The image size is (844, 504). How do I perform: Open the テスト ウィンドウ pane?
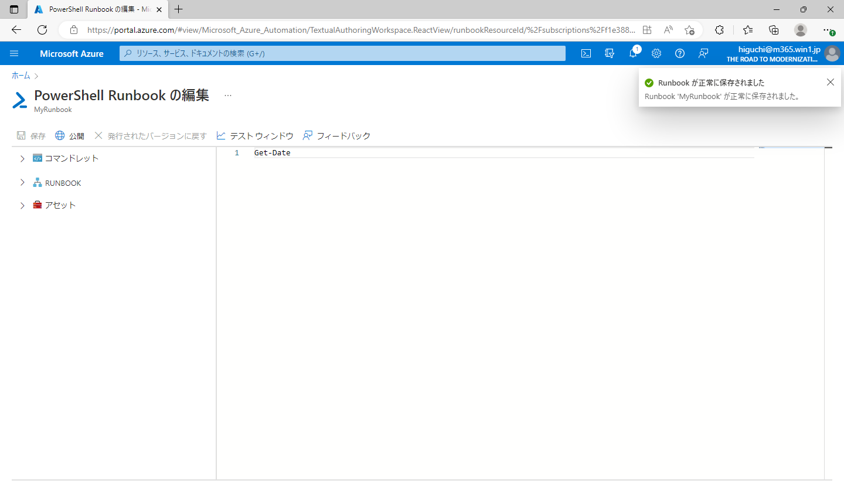(x=255, y=136)
